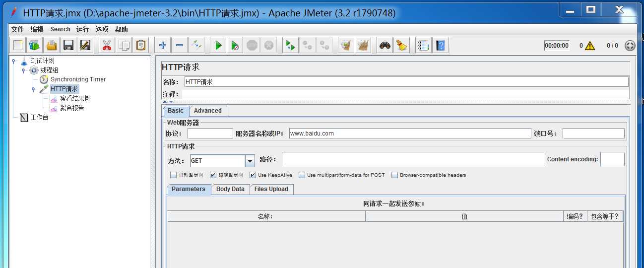Click the round status indicator at the toolbar's right end

630,46
